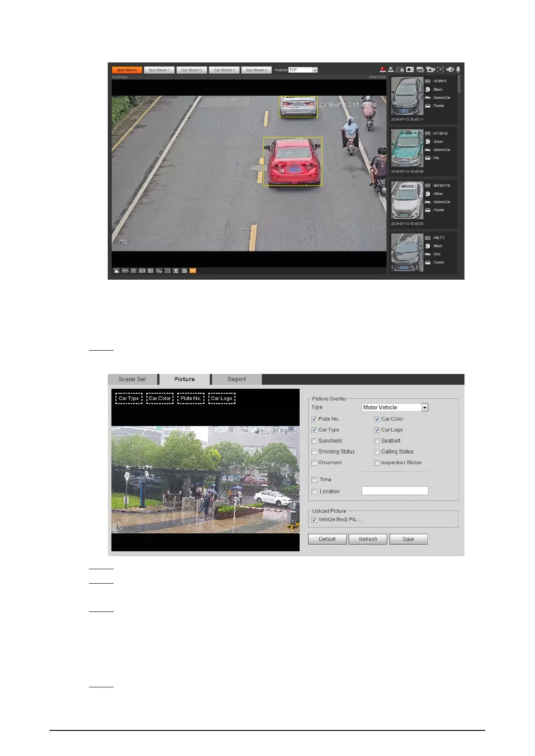Image resolution: width=535 pixels, height=756 pixels.
Task: Open the Report tab
Action: [236, 379]
